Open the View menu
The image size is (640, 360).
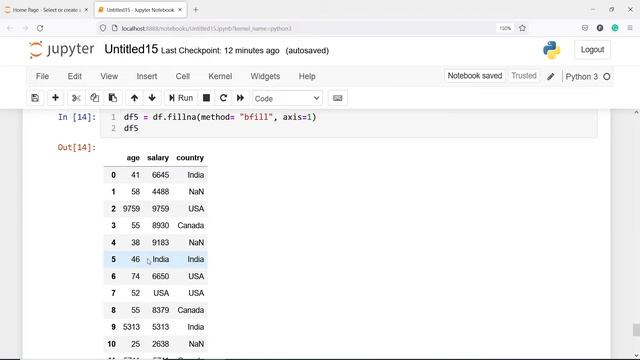pyautogui.click(x=109, y=76)
